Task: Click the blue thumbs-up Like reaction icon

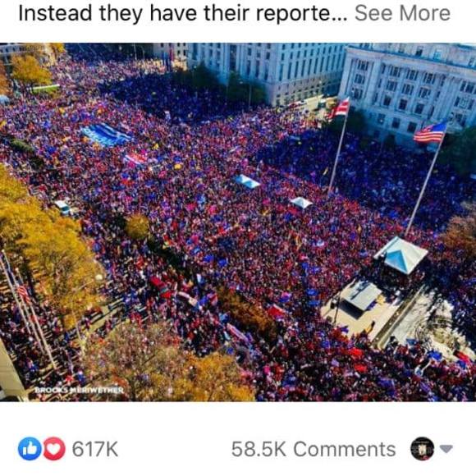Action: (x=30, y=449)
